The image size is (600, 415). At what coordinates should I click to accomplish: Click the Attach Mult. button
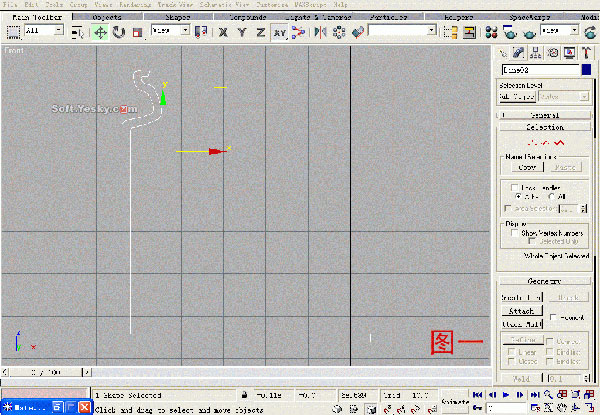522,324
